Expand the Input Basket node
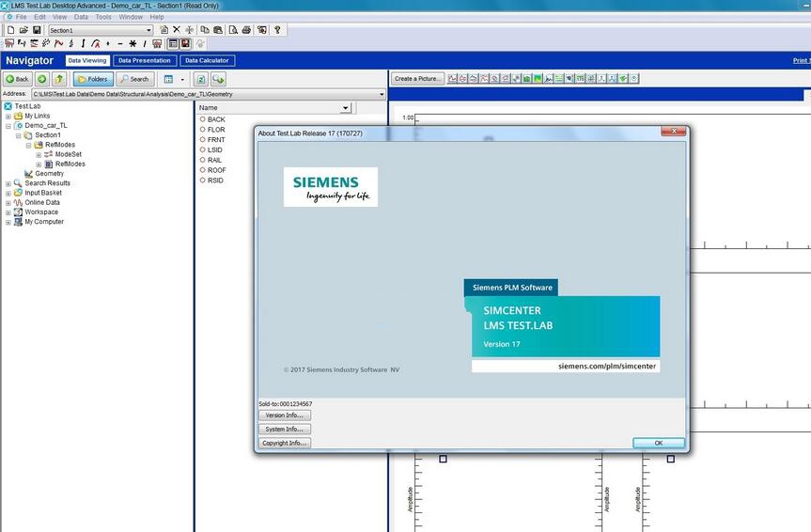The image size is (811, 532). (8, 193)
